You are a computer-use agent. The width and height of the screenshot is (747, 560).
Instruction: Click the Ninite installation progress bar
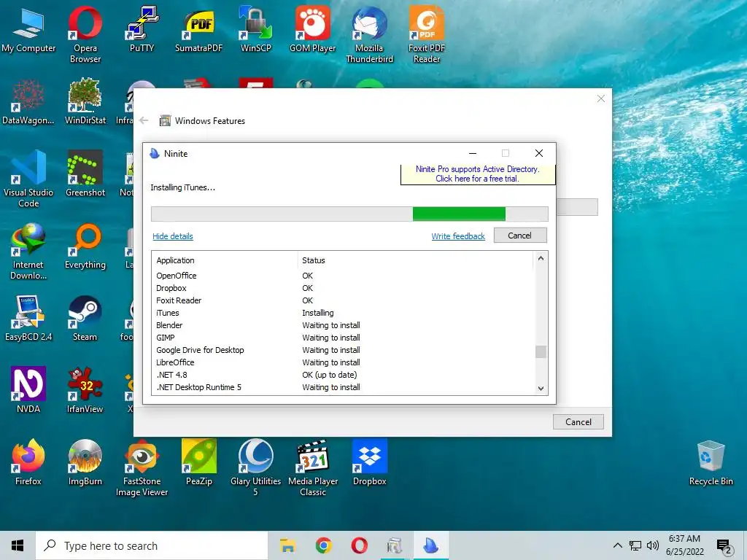[349, 214]
